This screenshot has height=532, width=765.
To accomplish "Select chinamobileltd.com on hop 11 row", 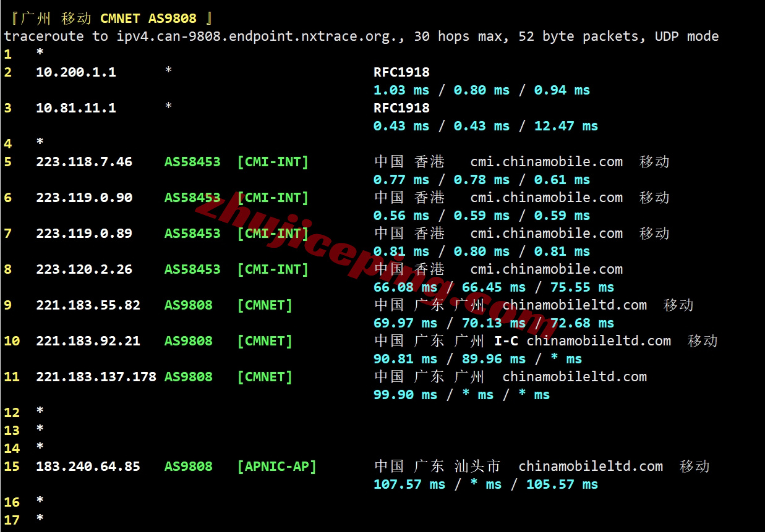I will tap(575, 377).
